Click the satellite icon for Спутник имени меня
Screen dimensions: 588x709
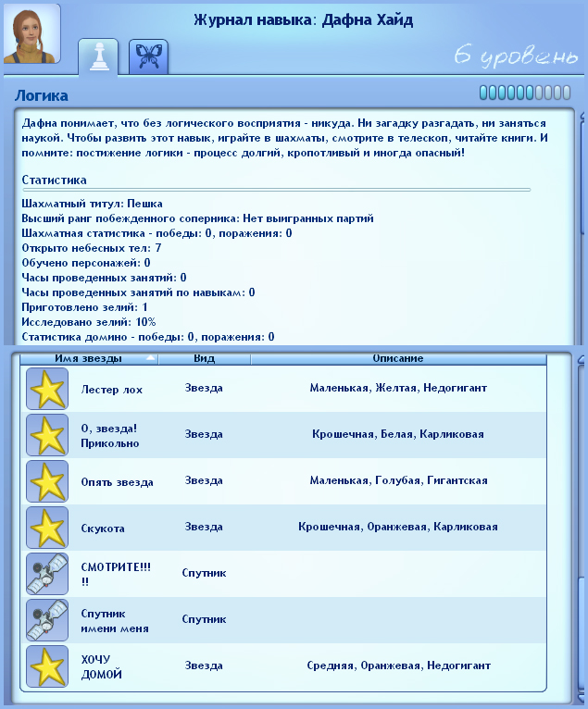pyautogui.click(x=47, y=620)
